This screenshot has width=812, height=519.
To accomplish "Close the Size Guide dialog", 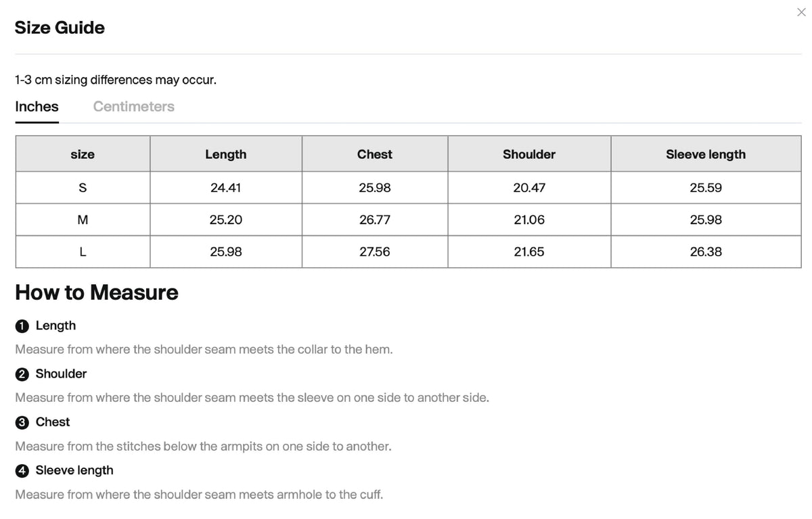I will click(x=801, y=12).
